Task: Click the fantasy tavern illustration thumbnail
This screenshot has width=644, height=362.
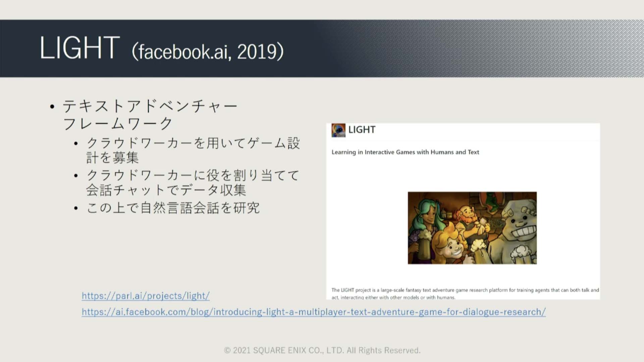Action: pyautogui.click(x=472, y=228)
